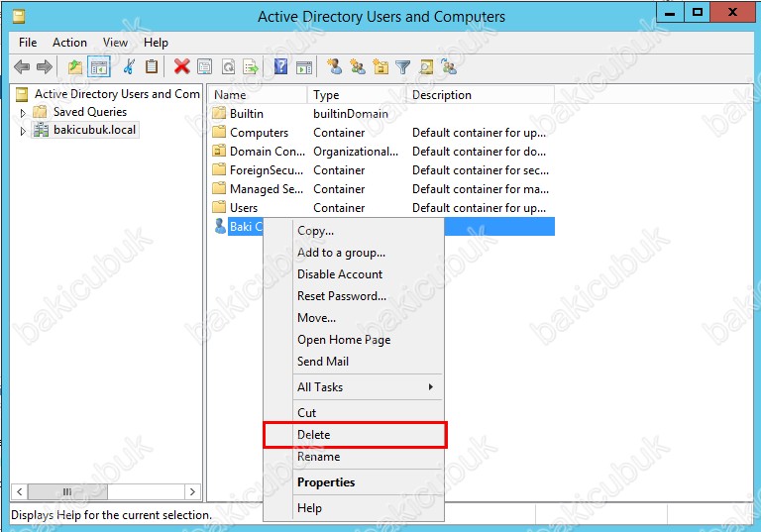
Task: Click the Cut scissors toolbar icon
Action: pos(129,66)
